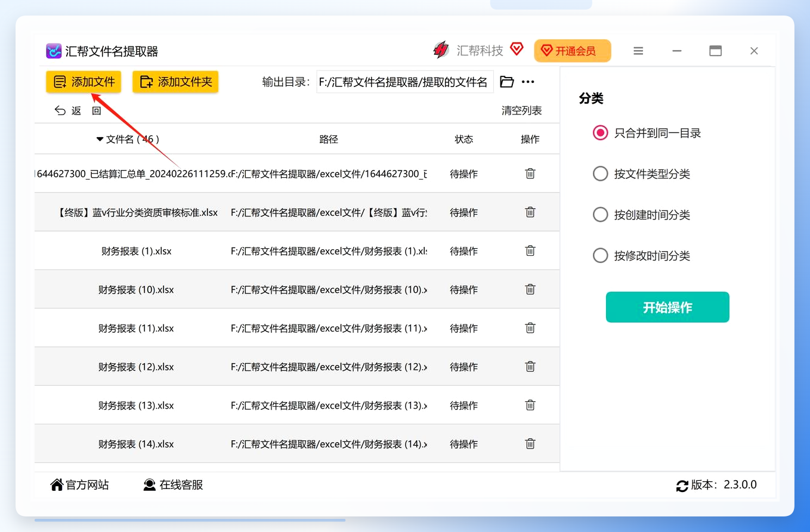Click file name 财务报表 (1).xlsx
Image resolution: width=810 pixels, height=532 pixels.
click(136, 251)
